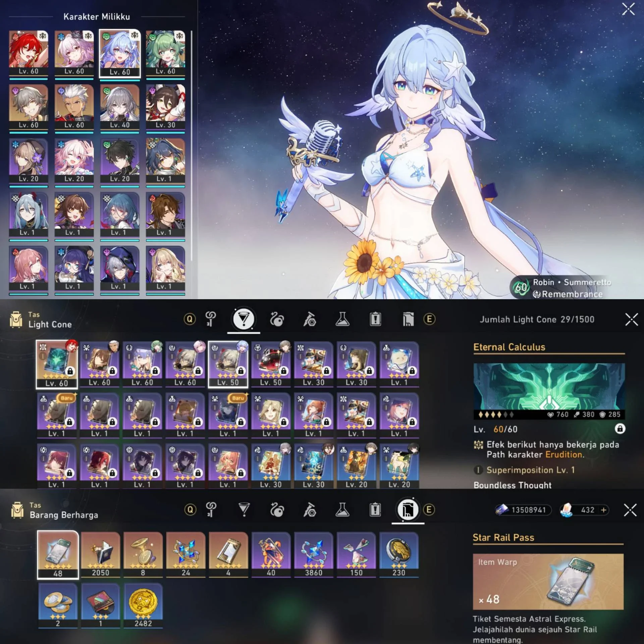
Task: Select Star Rail Pass item showing 48
Action: (58, 555)
